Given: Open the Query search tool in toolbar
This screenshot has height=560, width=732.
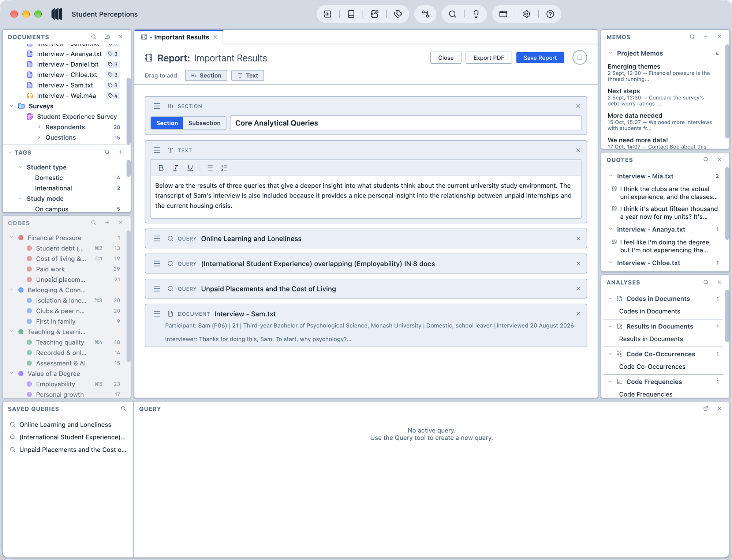Looking at the screenshot, I should [452, 14].
